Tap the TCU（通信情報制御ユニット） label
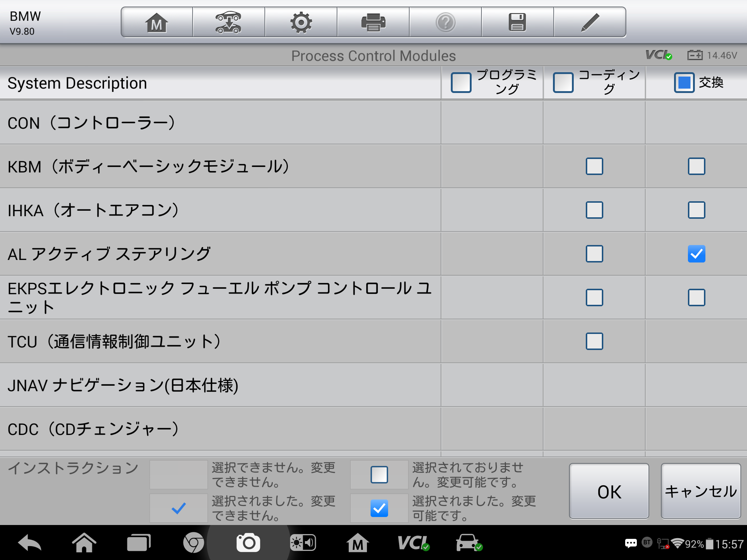This screenshot has width=747, height=560. click(115, 342)
